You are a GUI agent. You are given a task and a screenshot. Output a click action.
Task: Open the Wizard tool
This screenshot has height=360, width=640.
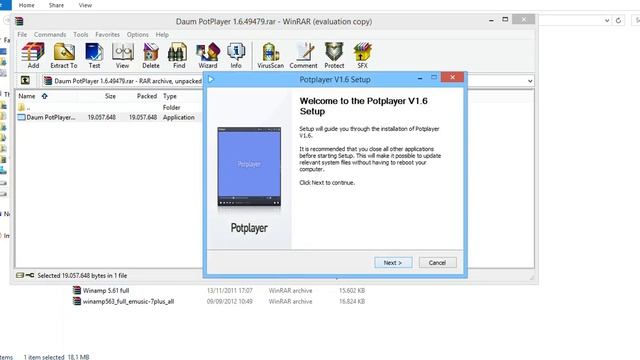point(208,56)
